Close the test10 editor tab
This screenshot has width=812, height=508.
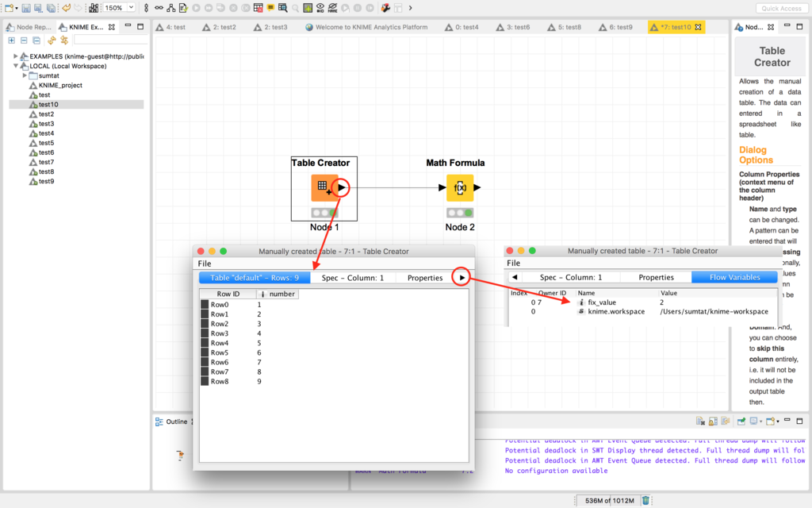click(698, 27)
